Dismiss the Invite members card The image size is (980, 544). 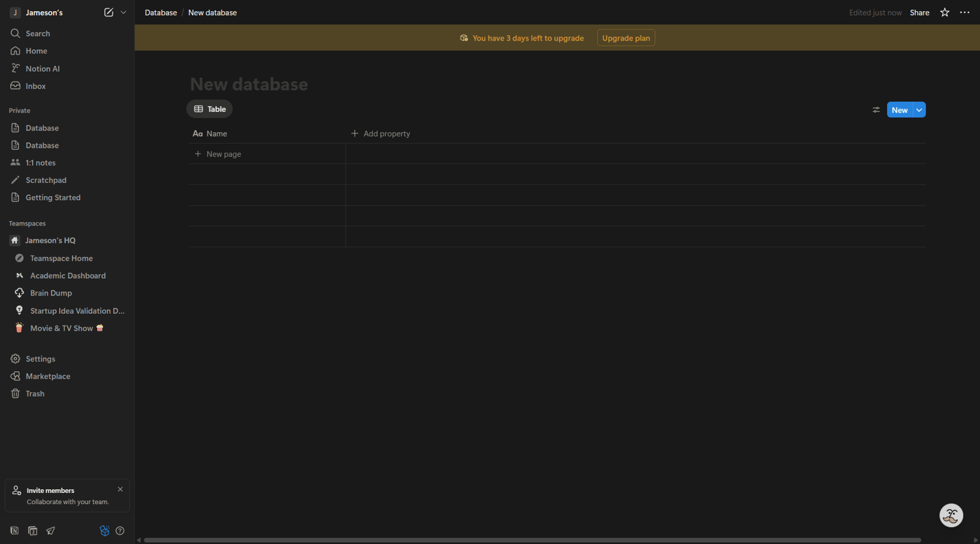(x=120, y=489)
